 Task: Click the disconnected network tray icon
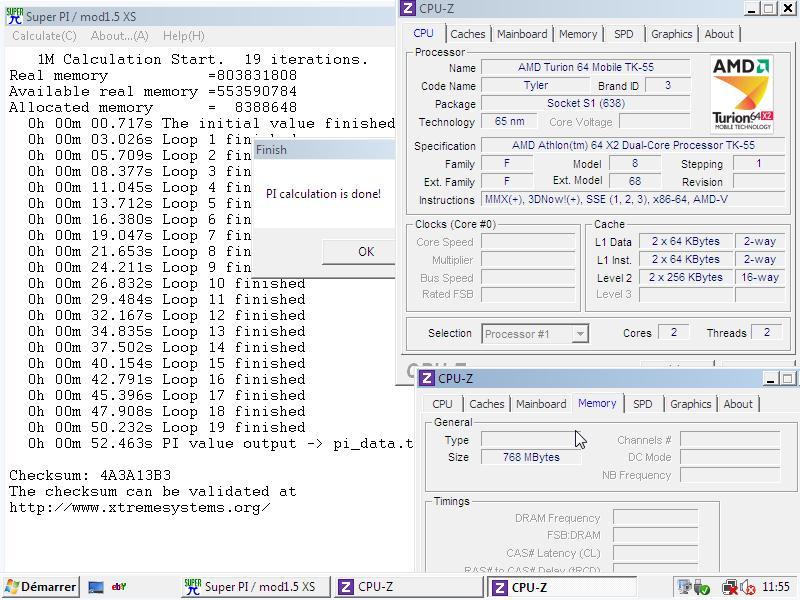pyautogui.click(x=730, y=587)
